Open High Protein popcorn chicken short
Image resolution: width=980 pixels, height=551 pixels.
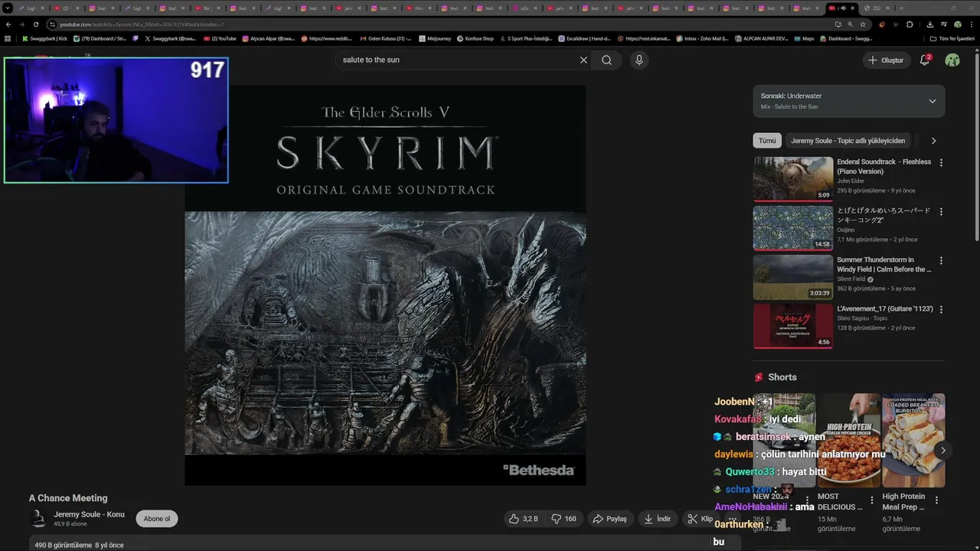pos(848,441)
